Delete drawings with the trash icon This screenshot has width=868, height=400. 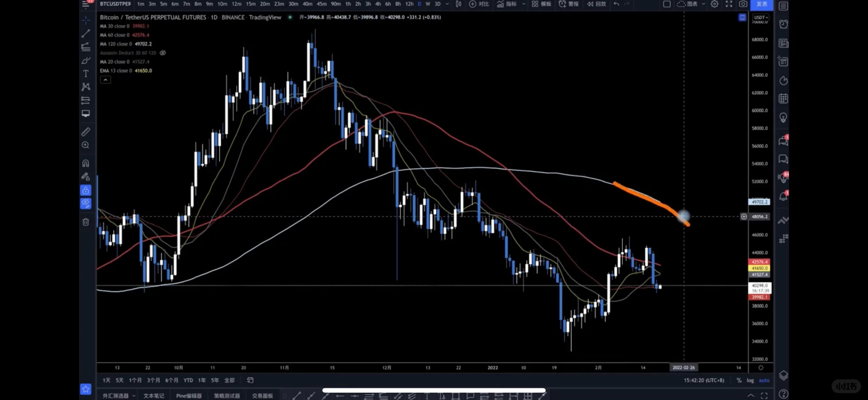(x=85, y=222)
